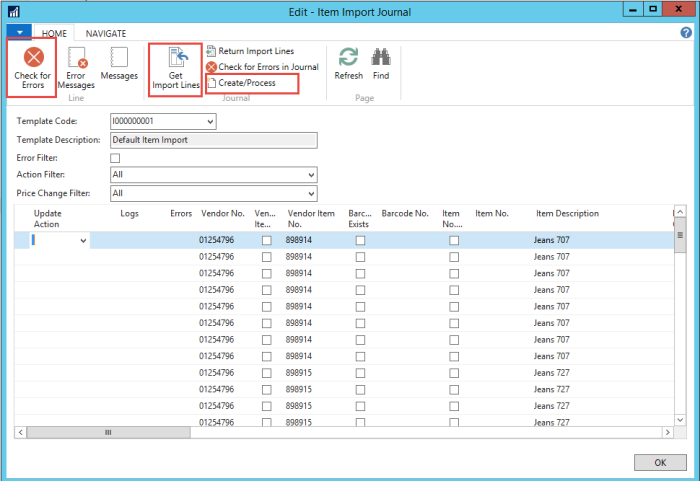
Task: Open the Action Filter dropdown
Action: [310, 176]
